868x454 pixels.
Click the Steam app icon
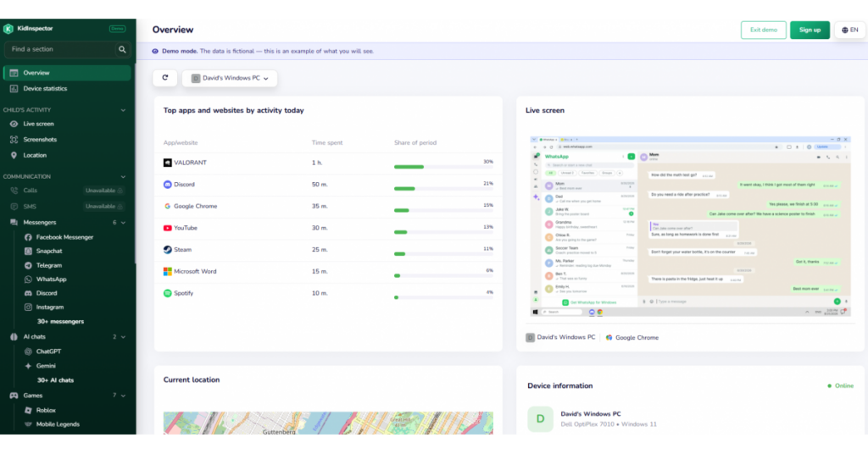point(167,249)
